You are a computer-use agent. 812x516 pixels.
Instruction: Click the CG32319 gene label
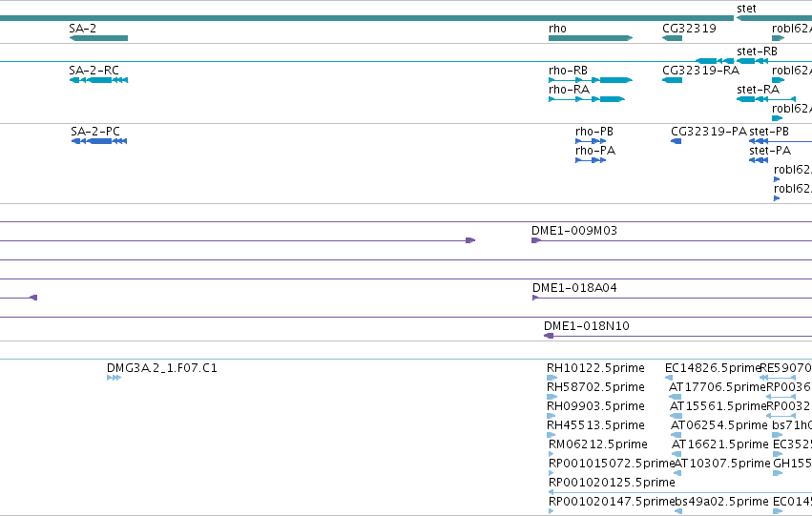pyautogui.click(x=689, y=29)
